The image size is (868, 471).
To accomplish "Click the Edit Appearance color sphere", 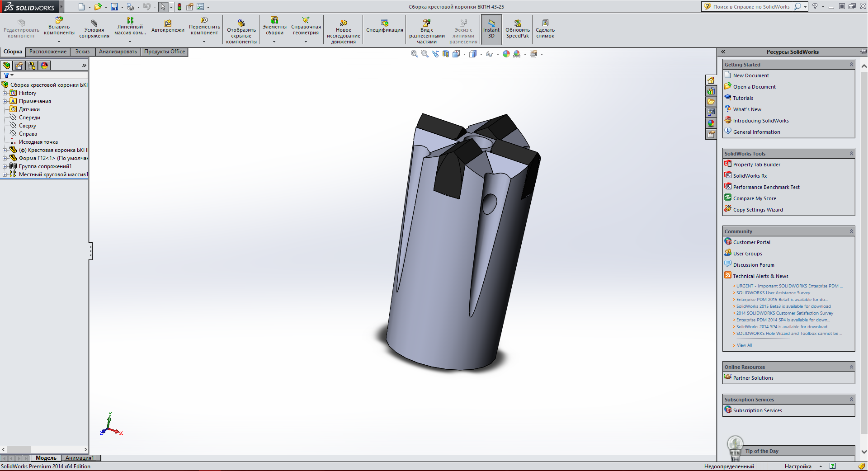I will pos(506,54).
